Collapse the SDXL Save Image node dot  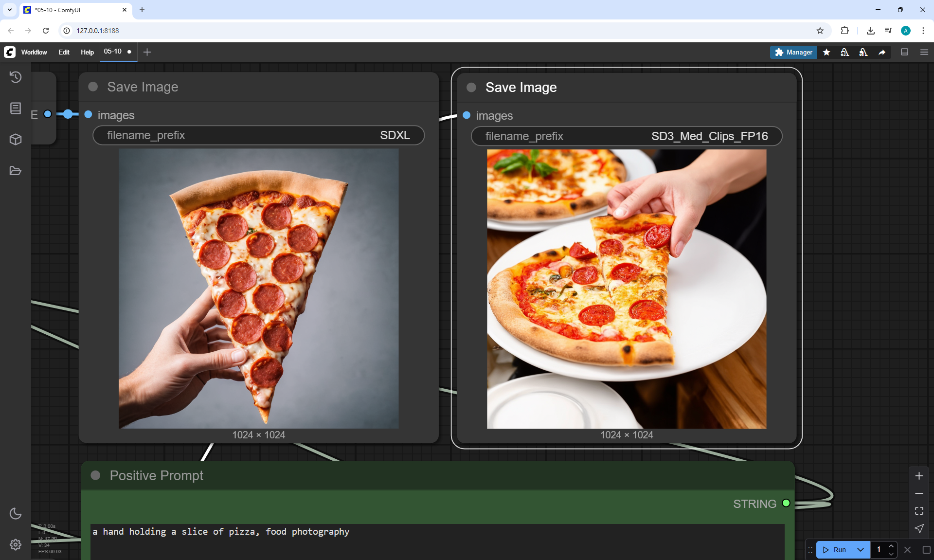[x=93, y=87]
